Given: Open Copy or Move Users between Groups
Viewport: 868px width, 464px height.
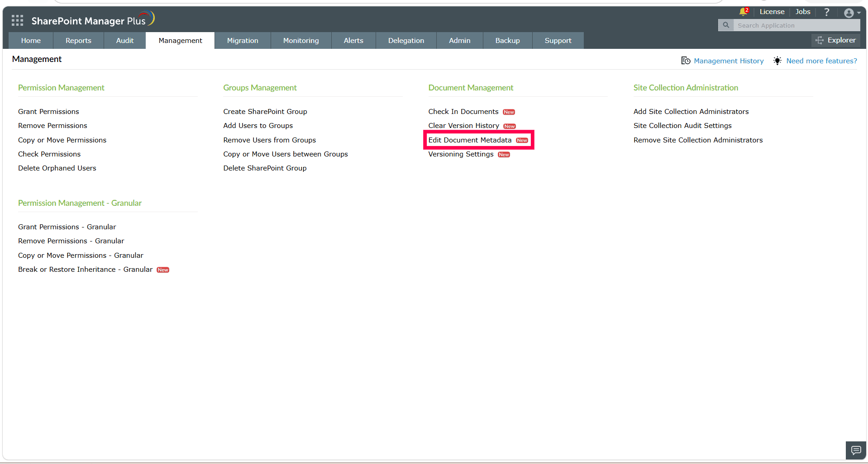Looking at the screenshot, I should pos(286,154).
